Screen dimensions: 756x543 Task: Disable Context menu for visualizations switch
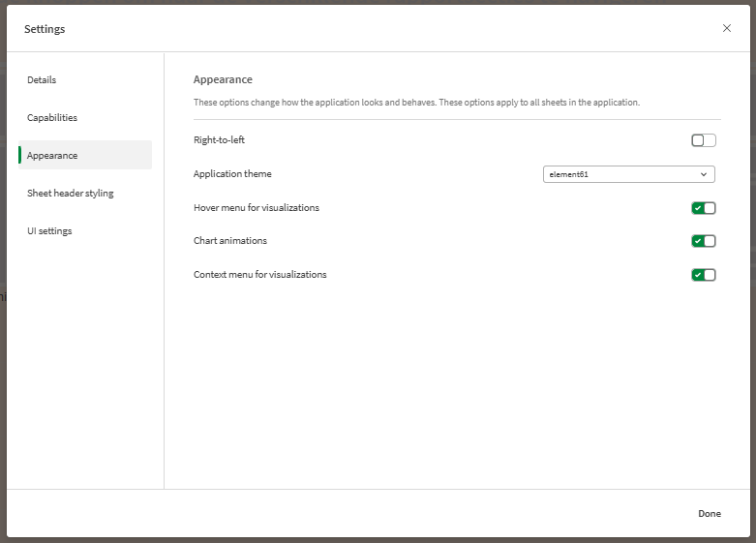[703, 275]
